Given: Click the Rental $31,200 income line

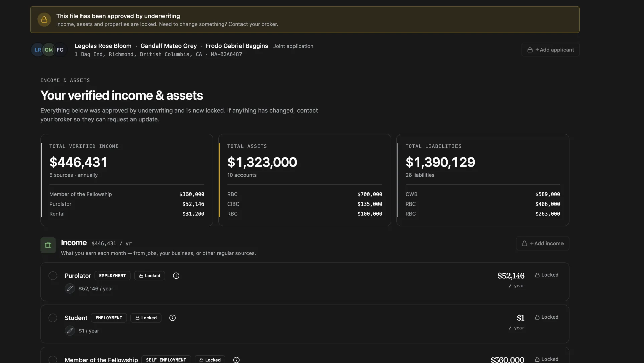Looking at the screenshot, I should pyautogui.click(x=126, y=214).
